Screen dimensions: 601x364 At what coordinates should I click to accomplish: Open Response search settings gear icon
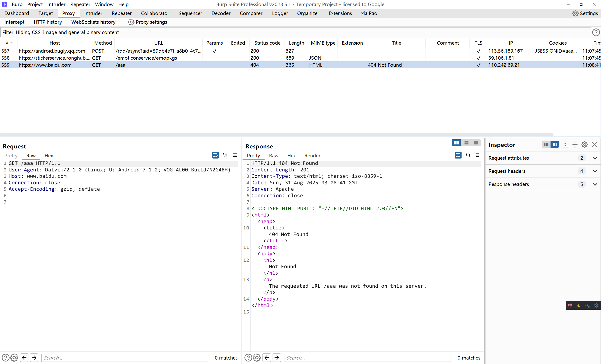point(257,358)
